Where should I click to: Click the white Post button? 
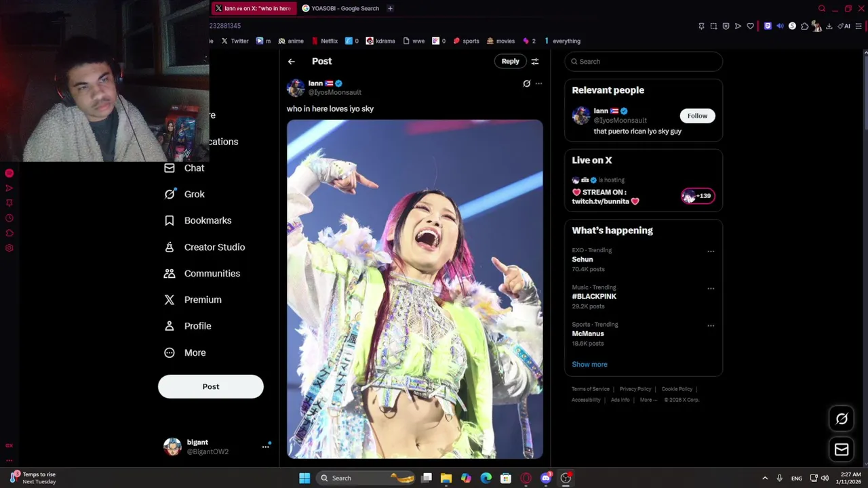coord(211,386)
